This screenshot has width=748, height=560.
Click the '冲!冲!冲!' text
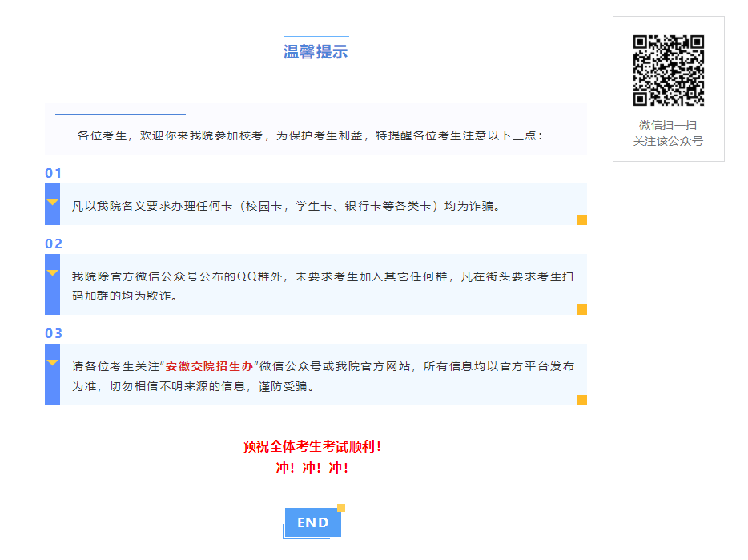[x=312, y=468]
